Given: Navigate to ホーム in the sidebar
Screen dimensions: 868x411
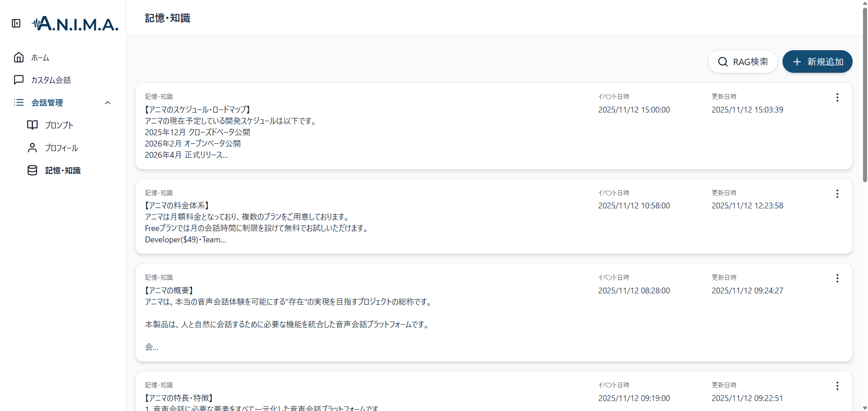Looking at the screenshot, I should point(40,57).
